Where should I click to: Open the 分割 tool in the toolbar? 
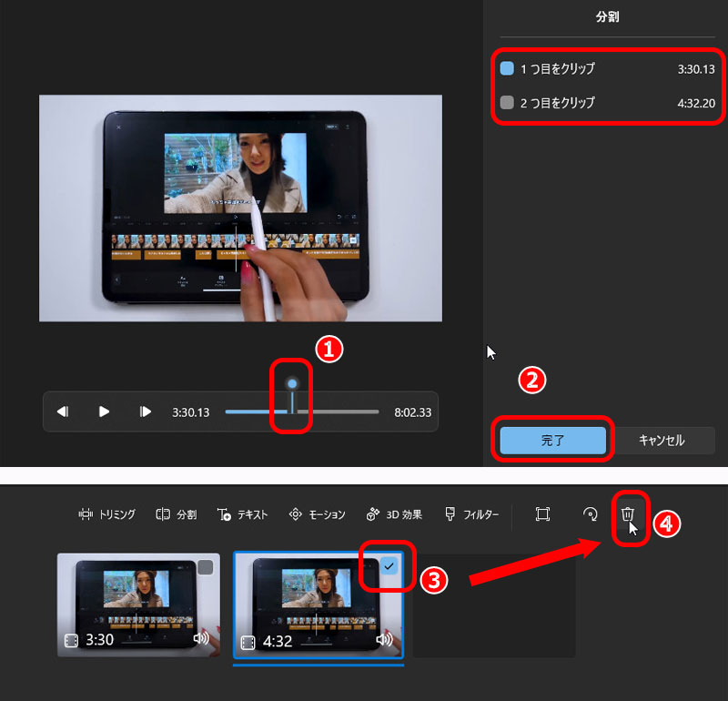[x=176, y=514]
